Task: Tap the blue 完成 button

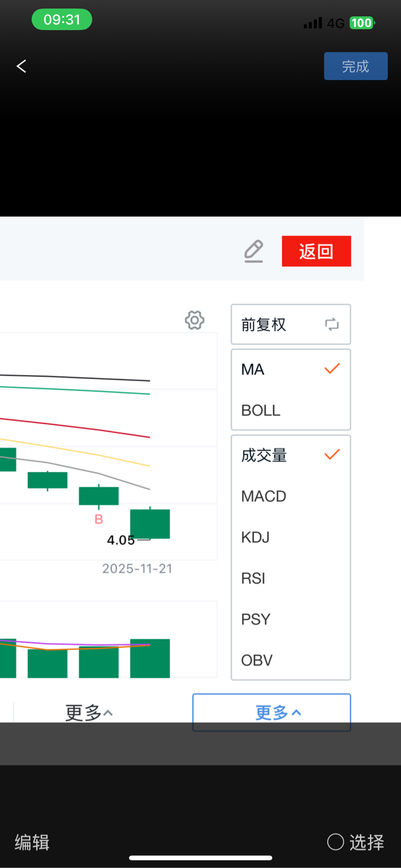Action: coord(356,66)
